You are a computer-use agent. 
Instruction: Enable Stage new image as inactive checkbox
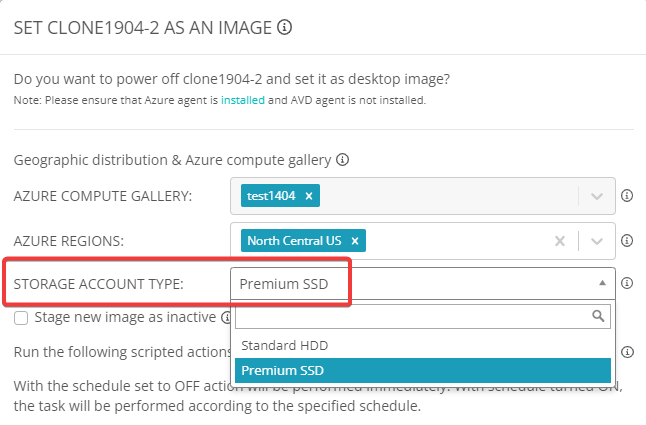point(21,318)
